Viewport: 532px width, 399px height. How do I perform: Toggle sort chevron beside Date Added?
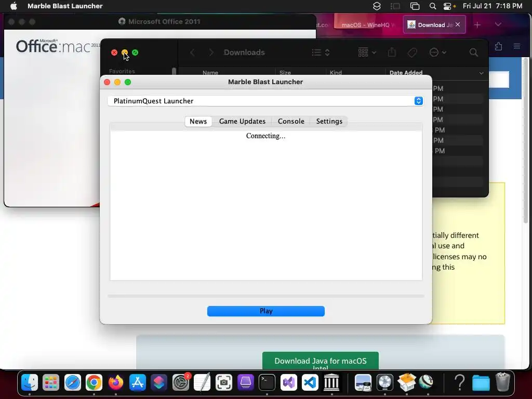coord(481,73)
